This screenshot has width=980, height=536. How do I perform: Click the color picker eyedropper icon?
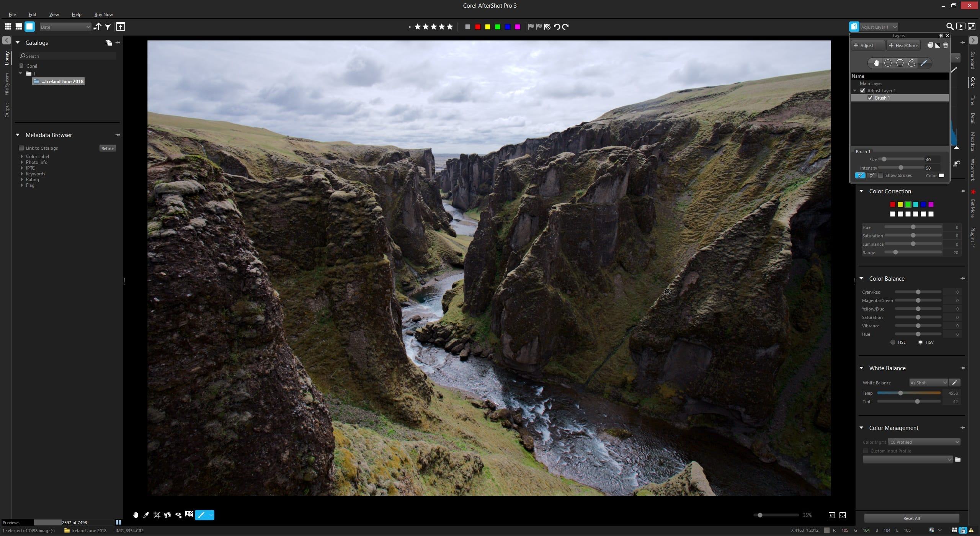pos(955,382)
